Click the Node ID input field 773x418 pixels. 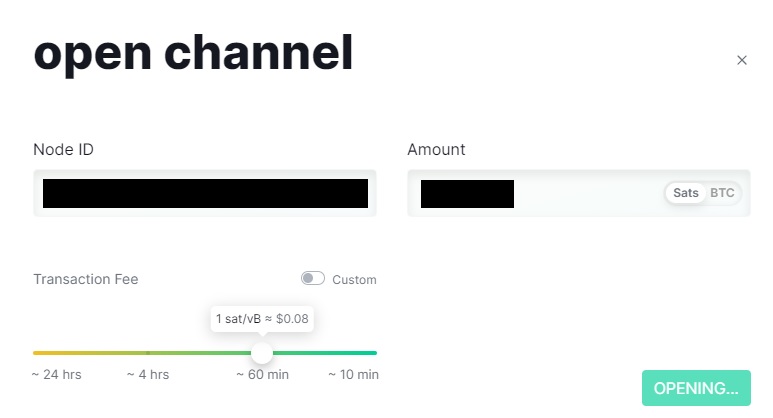coord(205,193)
